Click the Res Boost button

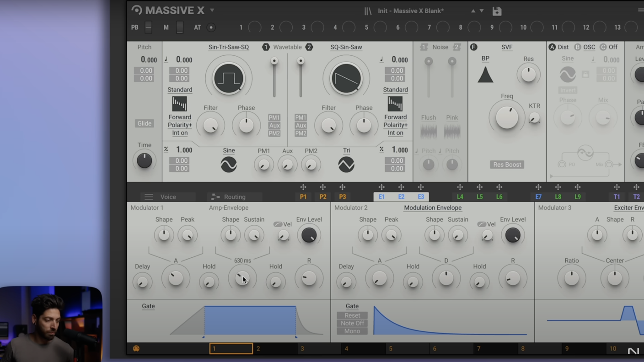[507, 165]
